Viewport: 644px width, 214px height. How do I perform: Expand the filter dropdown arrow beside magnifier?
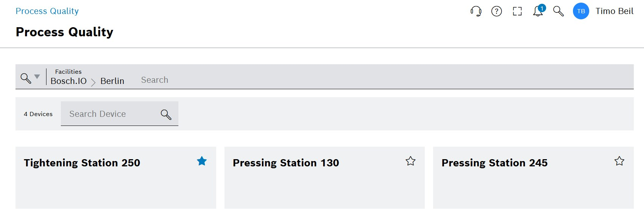[37, 77]
